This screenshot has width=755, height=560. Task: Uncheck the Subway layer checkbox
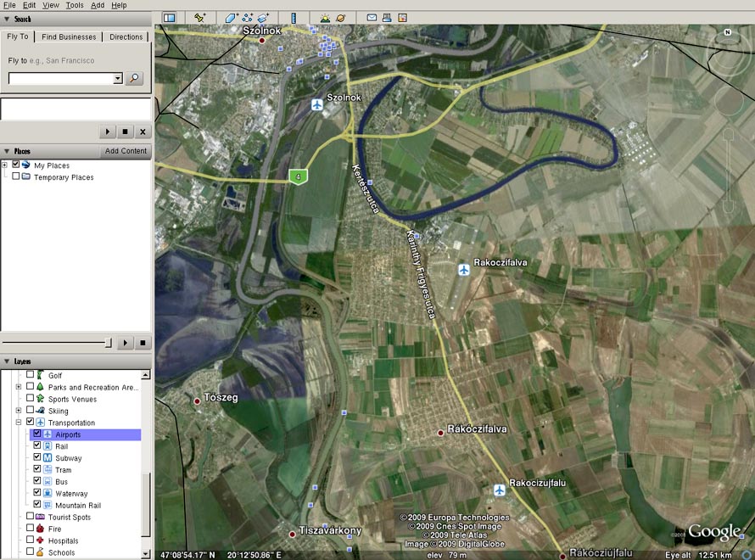point(37,458)
